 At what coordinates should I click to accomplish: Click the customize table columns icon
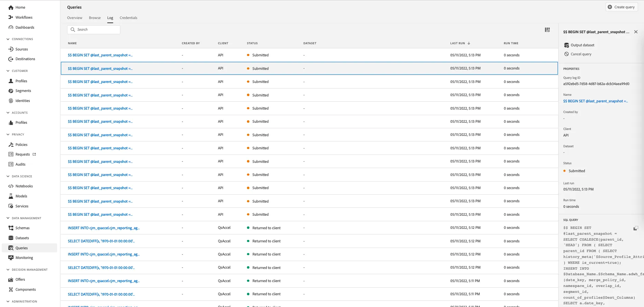click(x=547, y=30)
